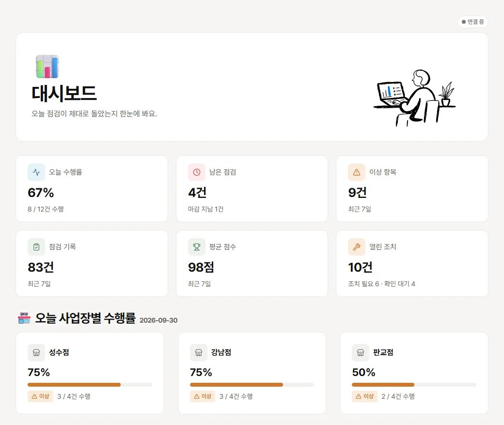The image size is (504, 425).
Task: Click the 판교점 store name
Action: [x=383, y=352]
